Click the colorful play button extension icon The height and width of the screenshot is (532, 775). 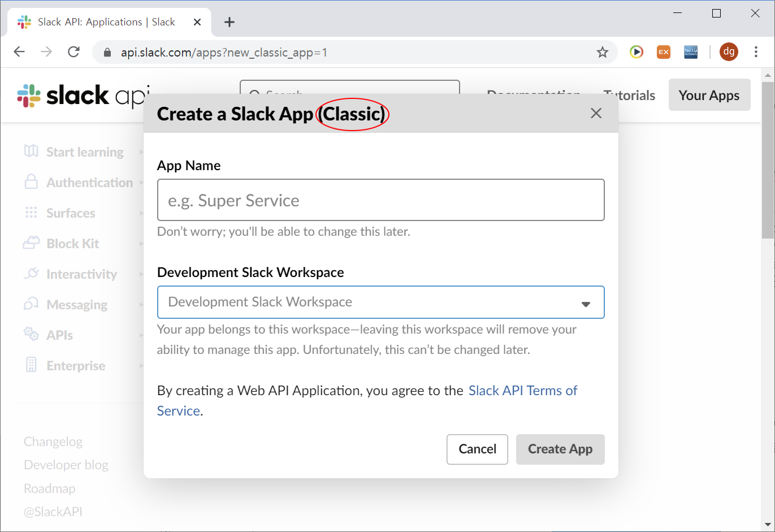(x=637, y=52)
